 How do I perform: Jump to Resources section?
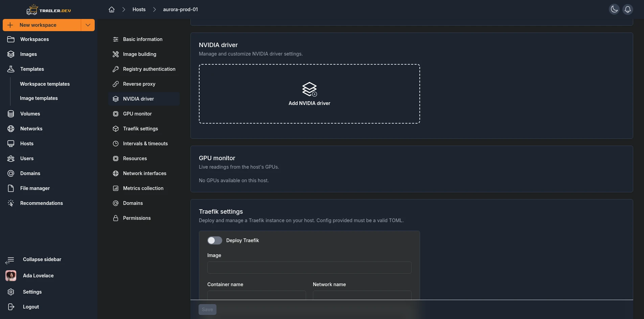144,158
